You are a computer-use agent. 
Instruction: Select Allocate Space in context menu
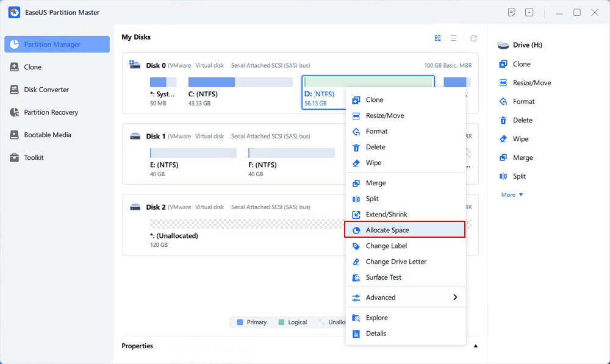pos(387,230)
